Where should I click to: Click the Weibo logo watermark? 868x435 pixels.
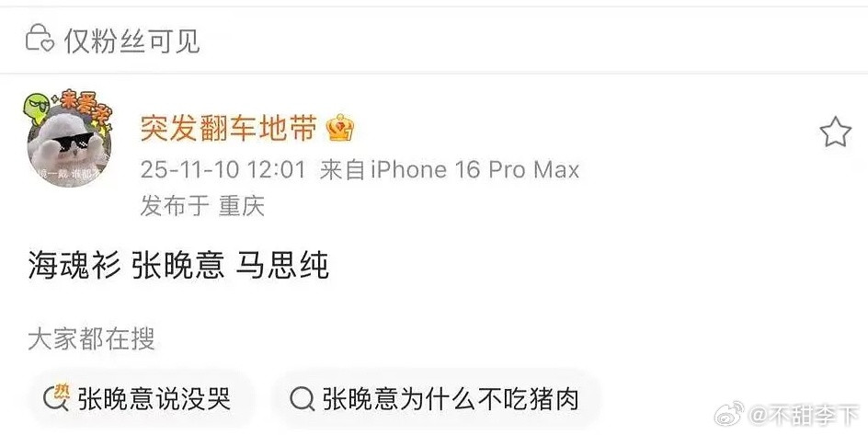pos(729,414)
